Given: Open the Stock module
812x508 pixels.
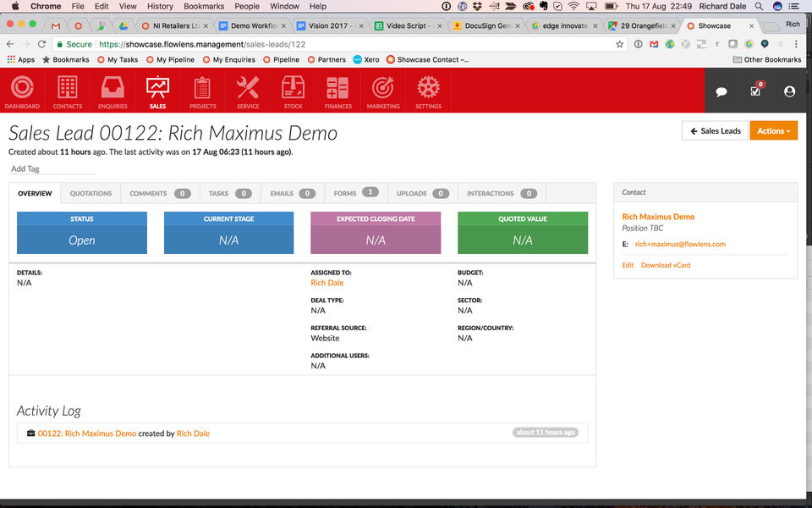Looking at the screenshot, I should click(293, 91).
